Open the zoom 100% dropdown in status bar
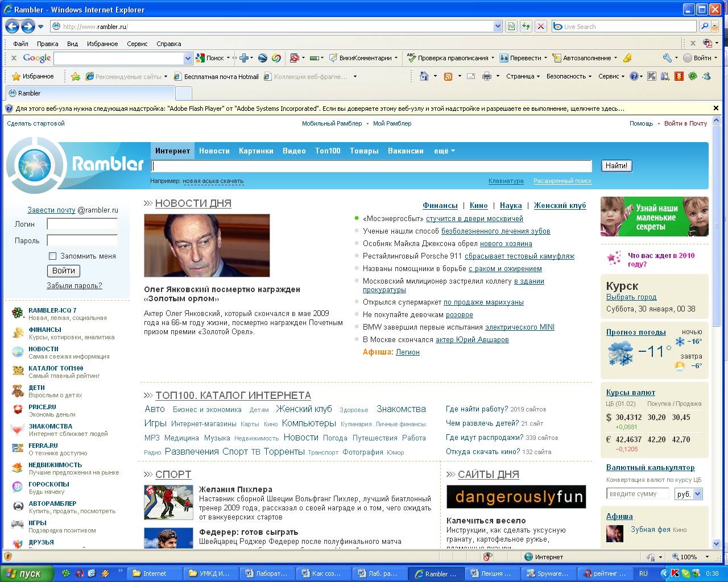This screenshot has width=728, height=582. tap(707, 557)
